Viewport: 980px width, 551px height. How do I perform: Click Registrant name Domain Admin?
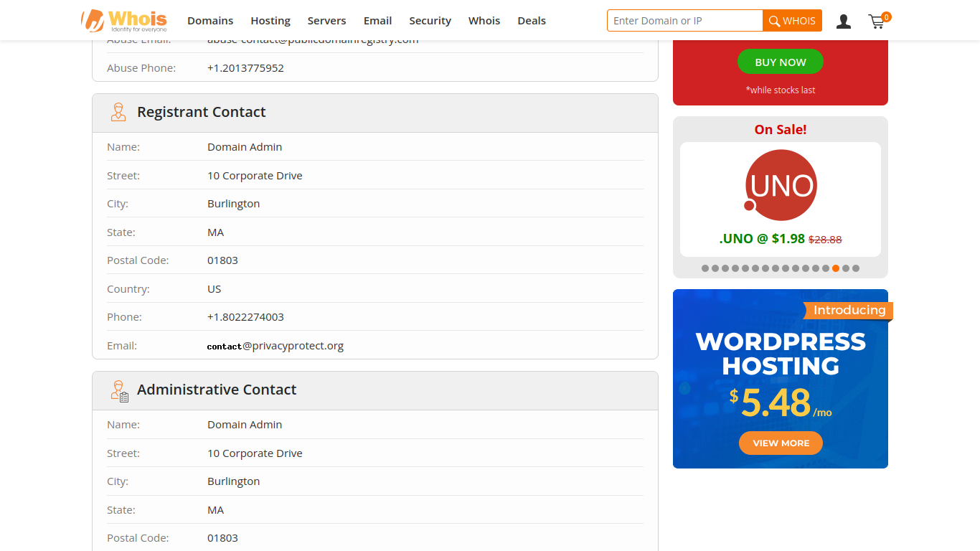tap(245, 147)
